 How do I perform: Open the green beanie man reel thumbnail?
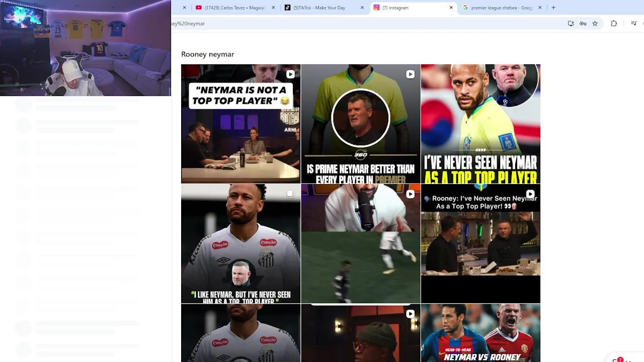pyautogui.click(x=360, y=333)
